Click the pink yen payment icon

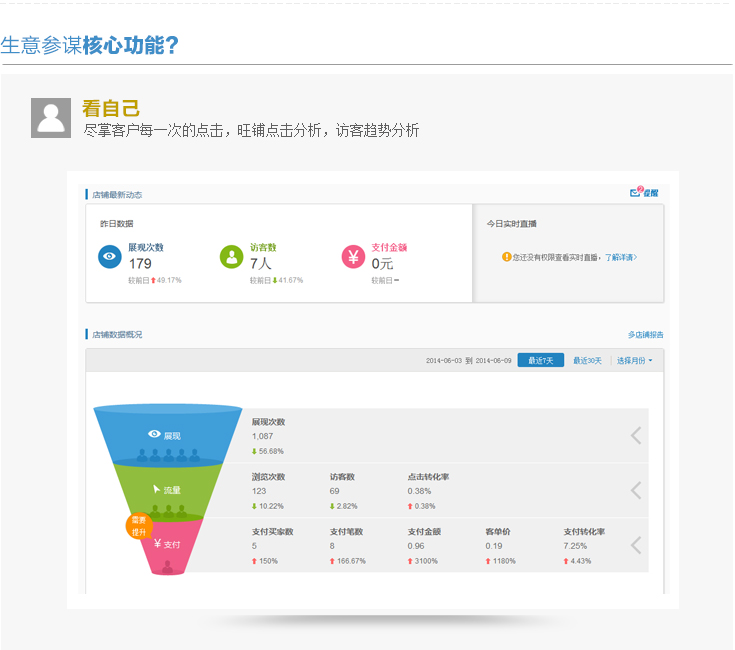coord(353,257)
